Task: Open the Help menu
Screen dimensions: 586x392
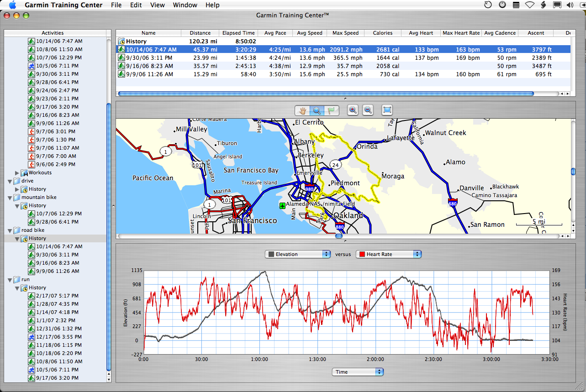Action: 212,5
